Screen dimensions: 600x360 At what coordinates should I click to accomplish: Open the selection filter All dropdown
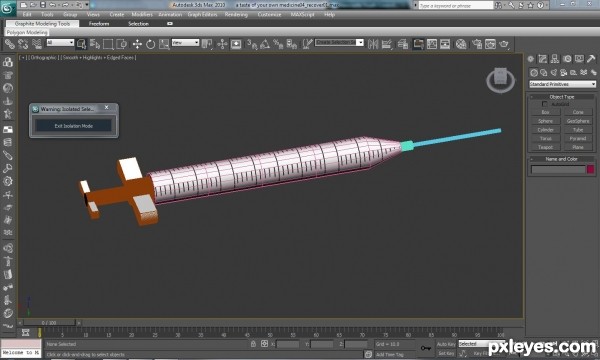(60, 42)
